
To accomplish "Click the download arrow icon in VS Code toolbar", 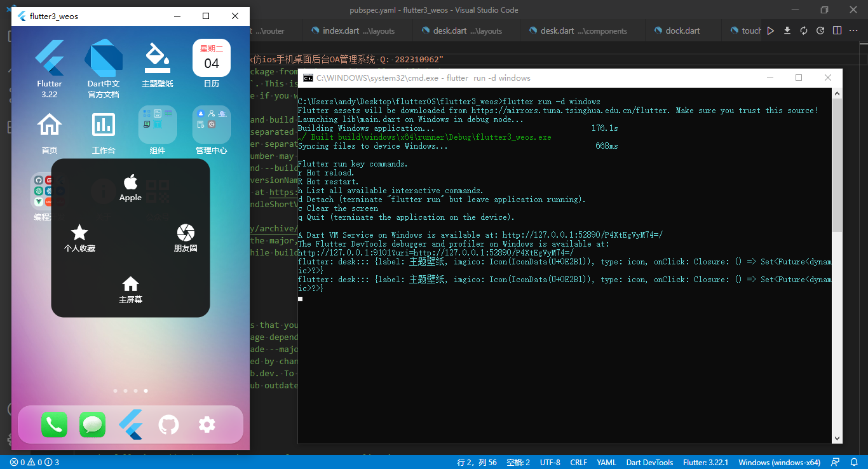I will point(787,31).
